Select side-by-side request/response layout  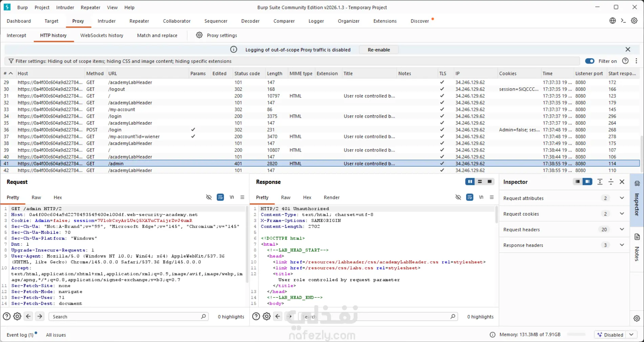pos(470,182)
